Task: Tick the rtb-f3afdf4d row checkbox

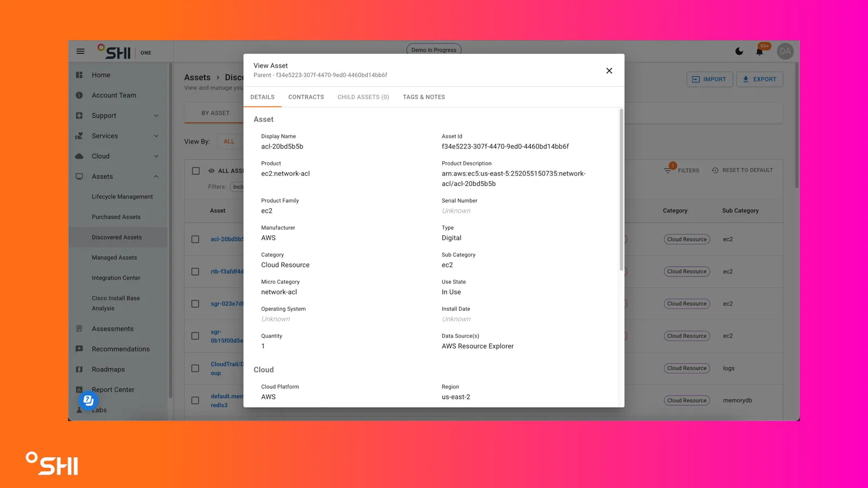Action: 195,272
